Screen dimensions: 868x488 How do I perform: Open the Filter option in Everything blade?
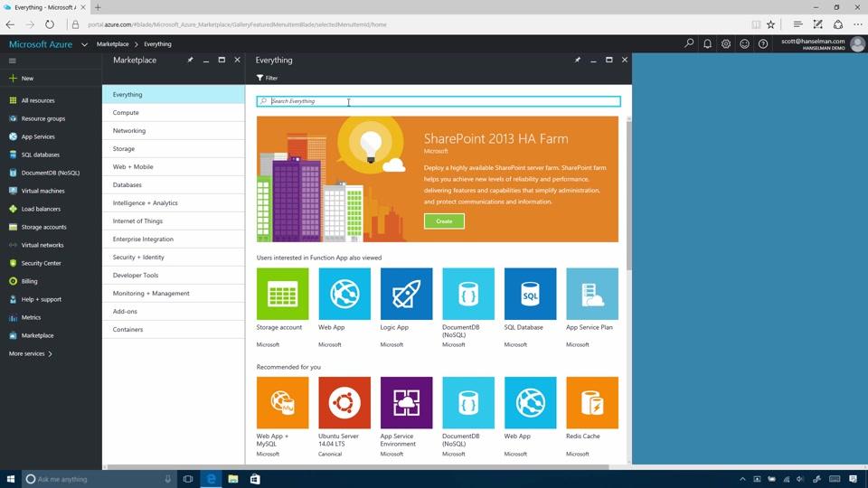(268, 78)
